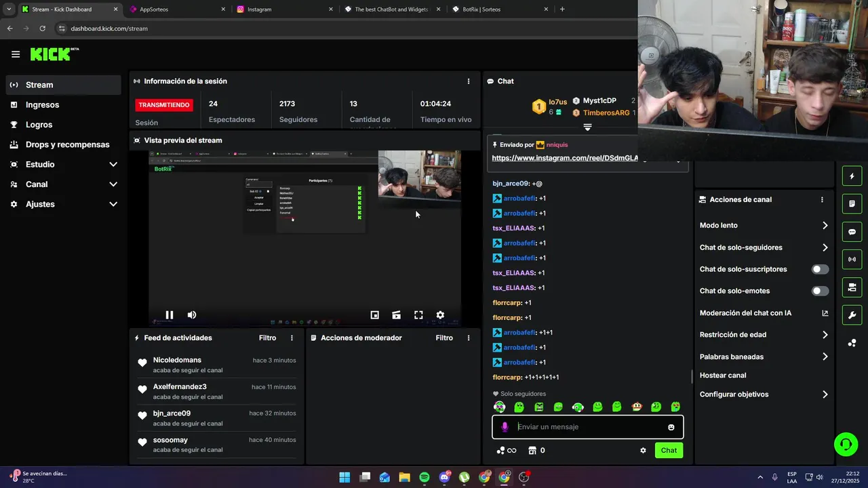
Task: Open Moderación del chat con IA
Action: 764,313
